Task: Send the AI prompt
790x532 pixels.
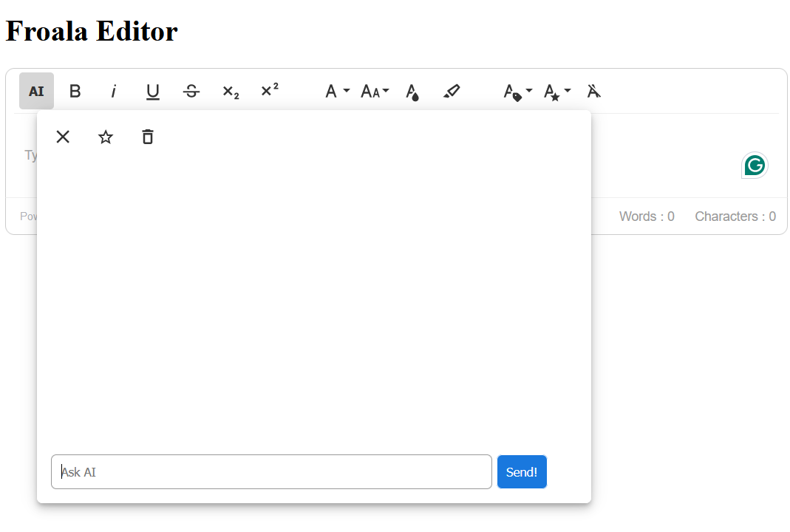Action: (x=522, y=471)
